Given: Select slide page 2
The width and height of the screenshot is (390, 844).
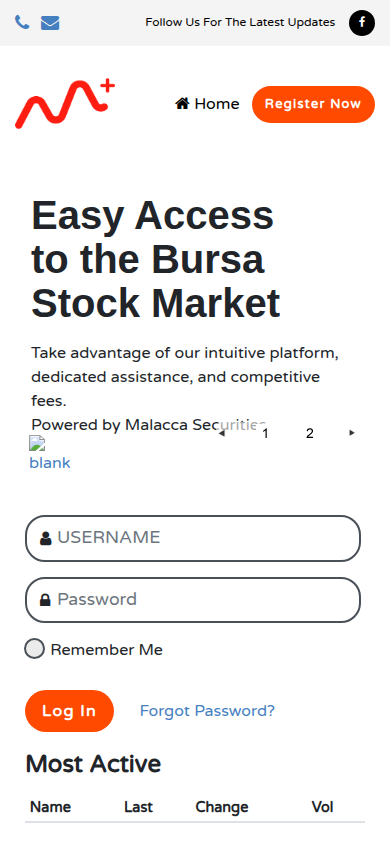Looking at the screenshot, I should [309, 433].
